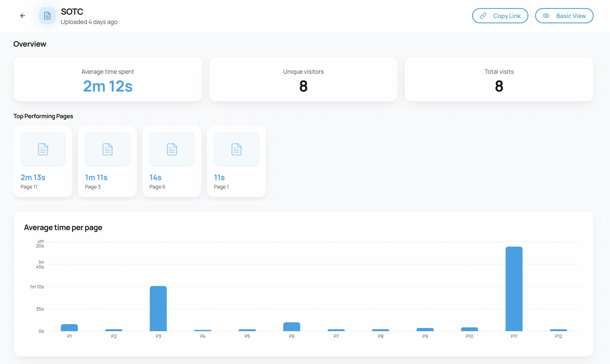Switch to Basic View
Viewport: 610px width, 364px height.
(564, 15)
